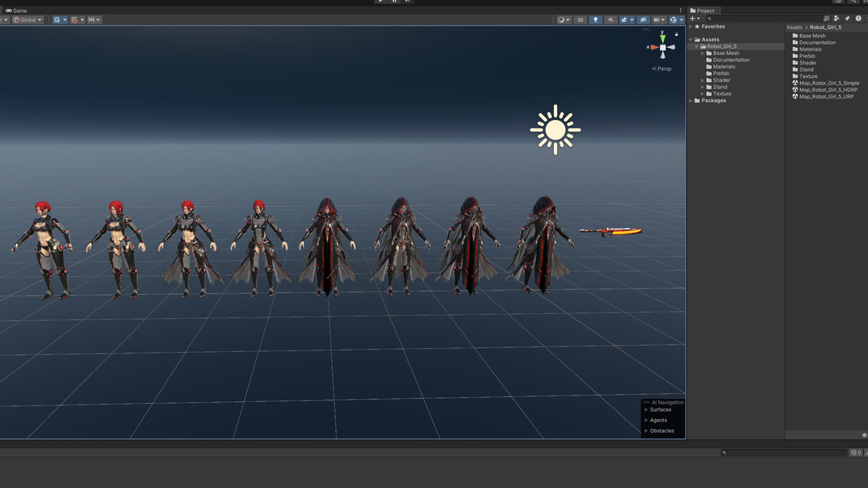Switch to the Project tab
Viewport: 868px width, 488px height.
(x=702, y=11)
